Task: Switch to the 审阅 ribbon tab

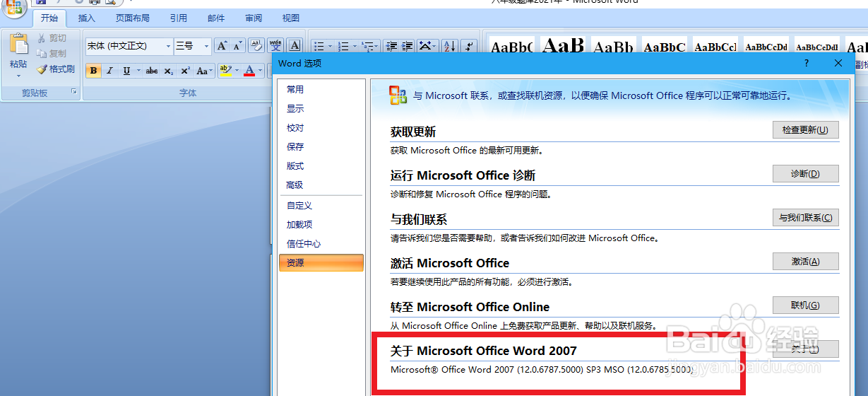Action: (254, 18)
